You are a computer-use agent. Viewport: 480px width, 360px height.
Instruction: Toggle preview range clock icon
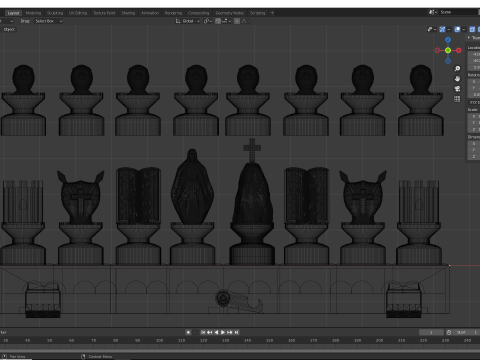449,332
